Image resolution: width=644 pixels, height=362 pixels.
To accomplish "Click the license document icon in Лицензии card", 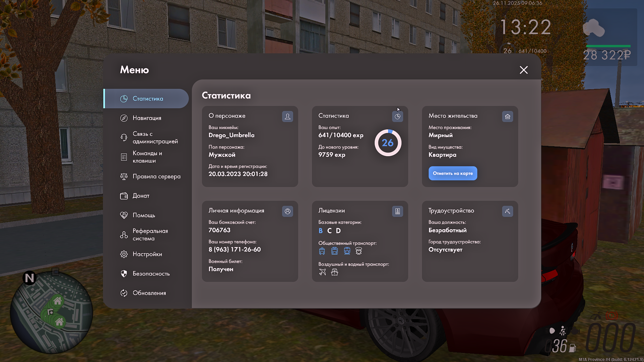I will 397,211.
